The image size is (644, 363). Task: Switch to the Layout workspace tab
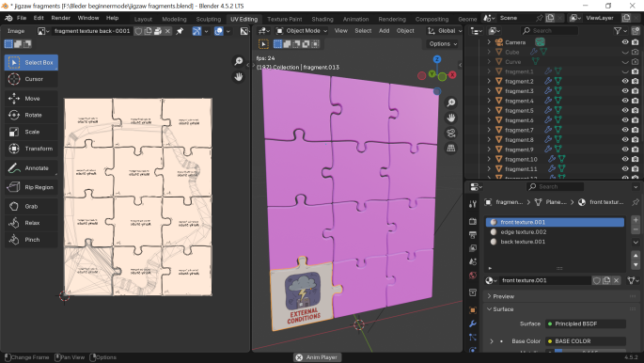pyautogui.click(x=143, y=19)
